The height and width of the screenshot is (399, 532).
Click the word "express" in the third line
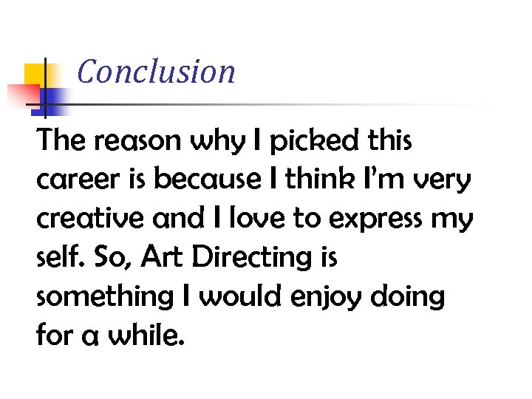(x=366, y=219)
